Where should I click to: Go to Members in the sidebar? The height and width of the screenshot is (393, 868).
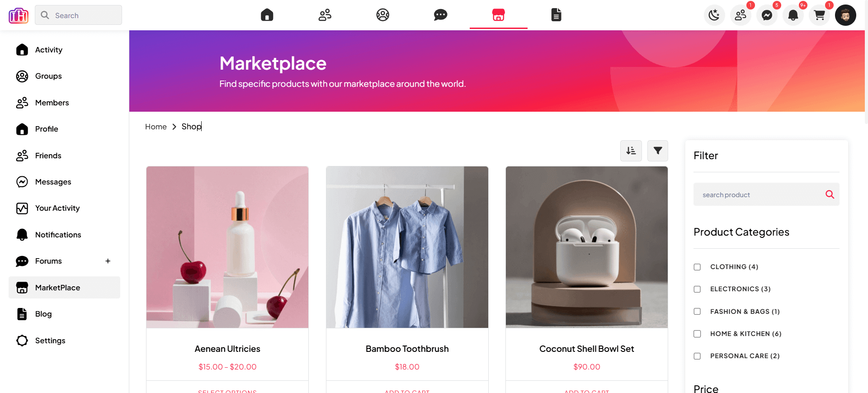pos(52,103)
